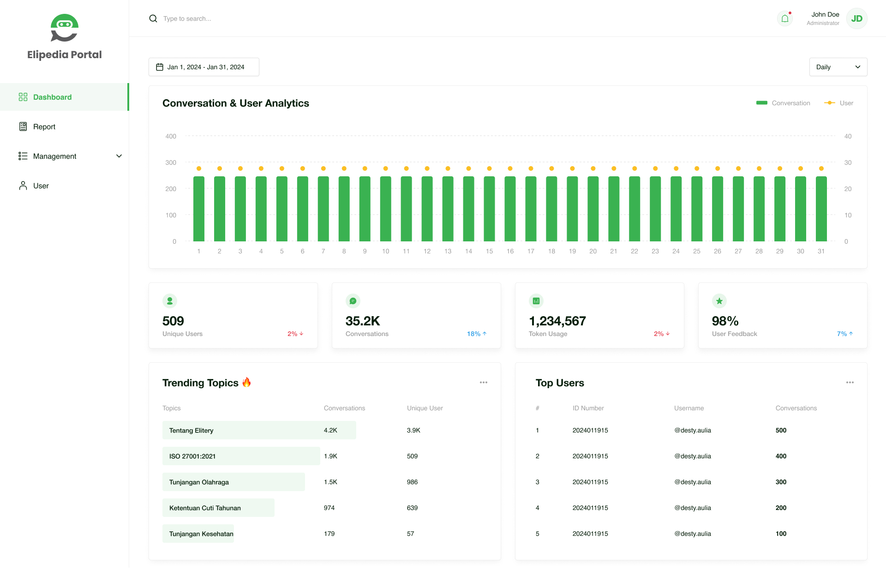This screenshot has height=588, width=886.
Task: Click Top Users row with 500 conversations
Action: (x=691, y=430)
